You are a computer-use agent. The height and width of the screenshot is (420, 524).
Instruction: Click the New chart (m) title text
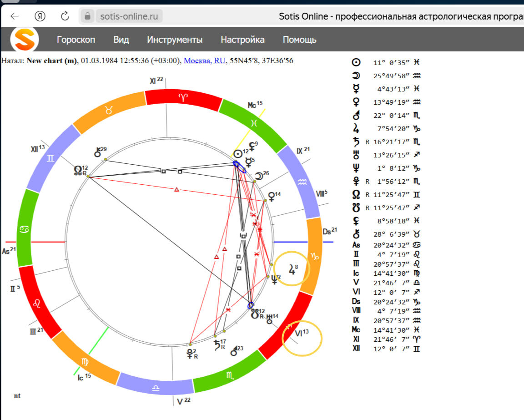coord(51,61)
